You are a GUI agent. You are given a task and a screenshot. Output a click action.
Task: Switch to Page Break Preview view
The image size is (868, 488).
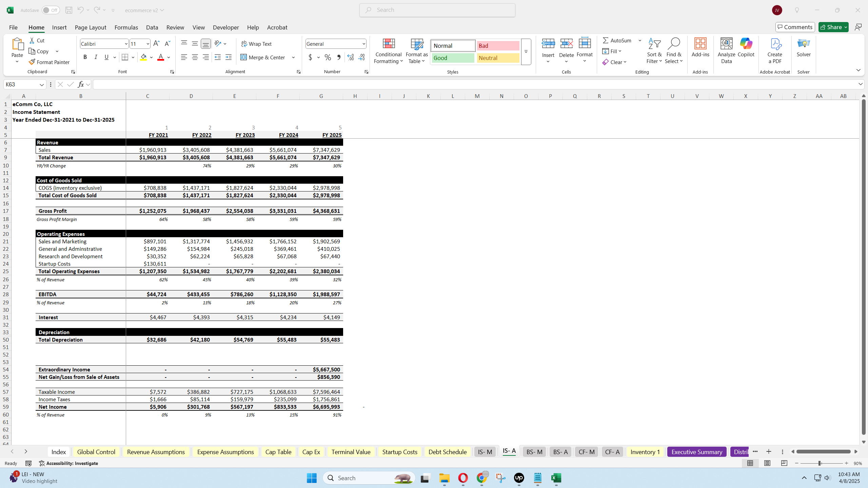[x=784, y=463]
